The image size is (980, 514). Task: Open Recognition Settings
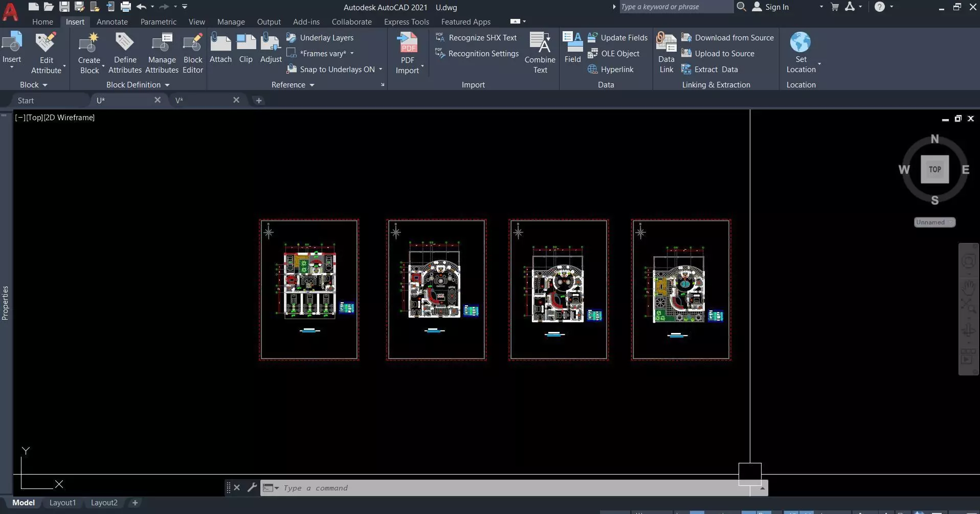coord(477,54)
